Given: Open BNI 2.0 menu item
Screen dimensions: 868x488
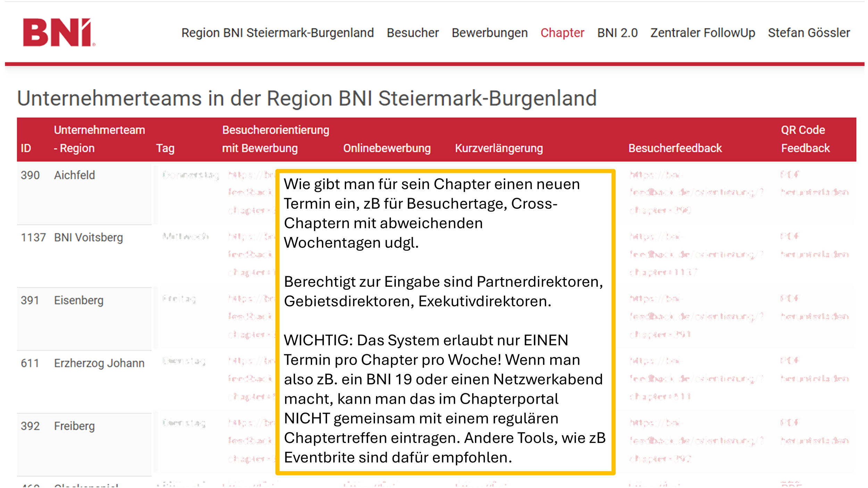Looking at the screenshot, I should tap(617, 33).
